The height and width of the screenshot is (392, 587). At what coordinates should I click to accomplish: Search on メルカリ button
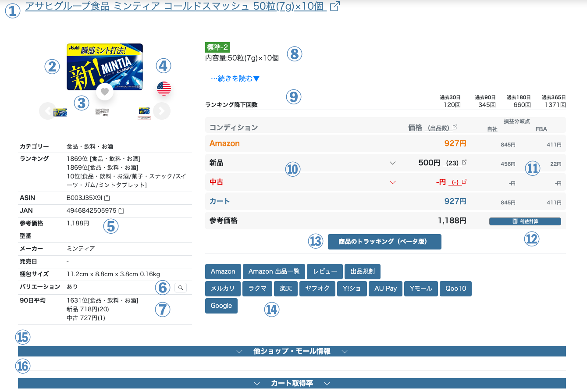click(x=223, y=289)
